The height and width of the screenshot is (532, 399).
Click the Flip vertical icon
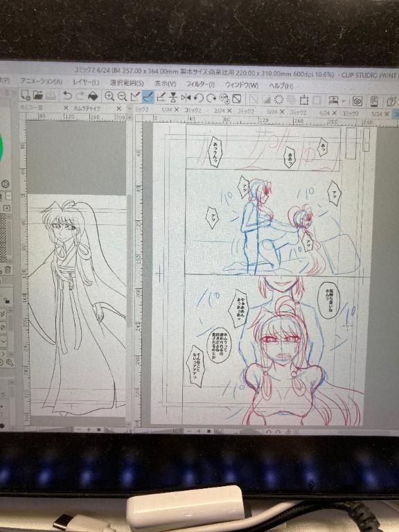[x=173, y=98]
